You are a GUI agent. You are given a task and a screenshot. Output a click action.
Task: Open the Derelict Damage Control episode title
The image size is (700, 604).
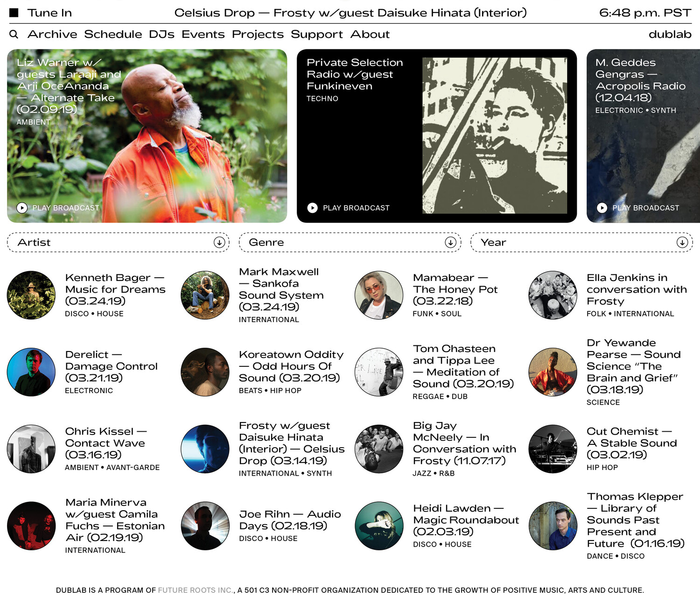(111, 366)
